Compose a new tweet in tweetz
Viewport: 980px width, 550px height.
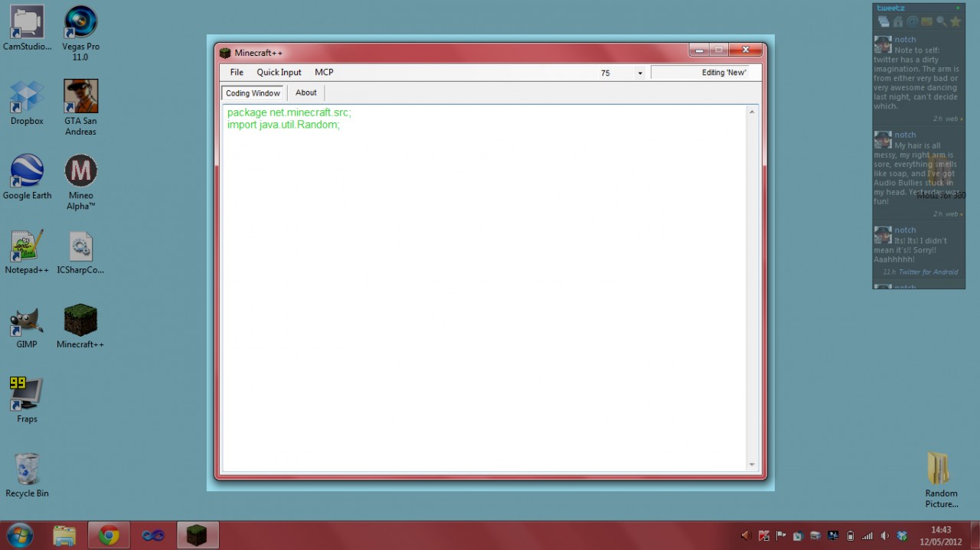884,21
